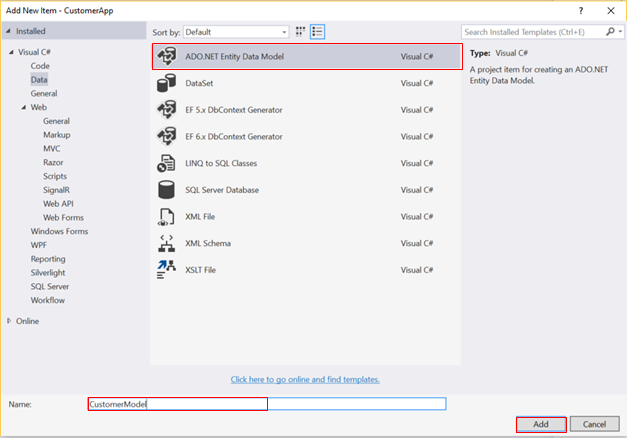The image size is (627, 438).
Task: Click the DataSet template icon
Action: pos(167,83)
